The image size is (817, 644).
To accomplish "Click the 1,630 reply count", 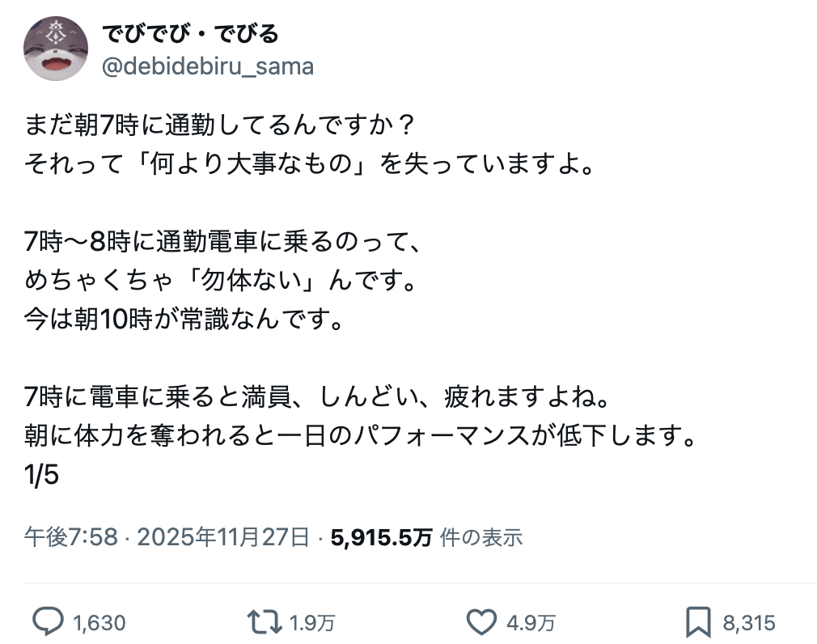I will 99,622.
